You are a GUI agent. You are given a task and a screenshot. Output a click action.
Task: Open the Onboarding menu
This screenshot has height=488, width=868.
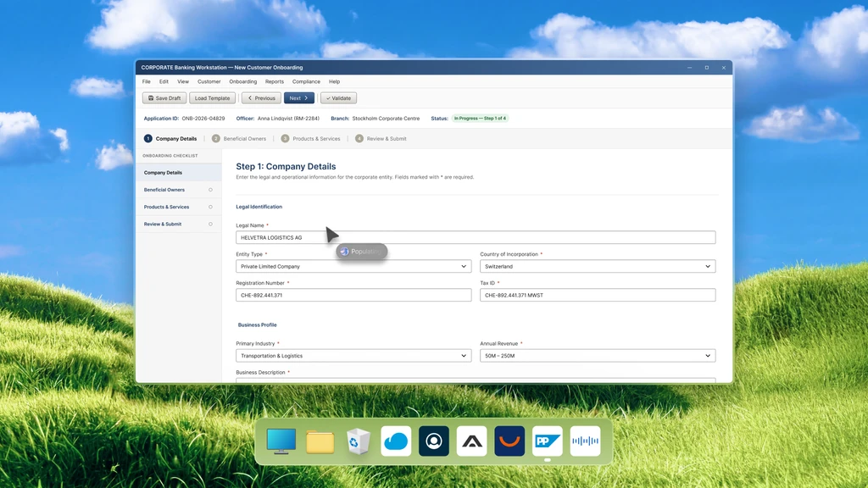(x=243, y=81)
